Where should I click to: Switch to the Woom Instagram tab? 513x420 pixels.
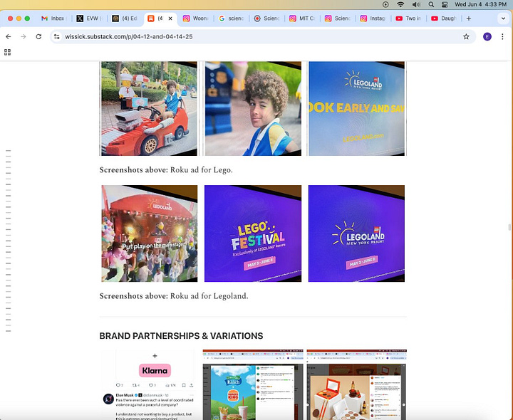[x=196, y=19]
